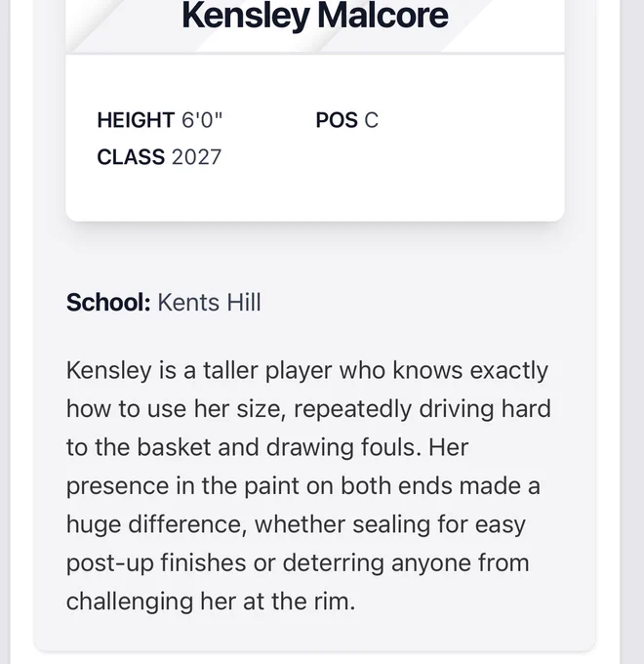The width and height of the screenshot is (644, 664).
Task: Click the line starting "Kensley is a taller player"
Action: 307,370
